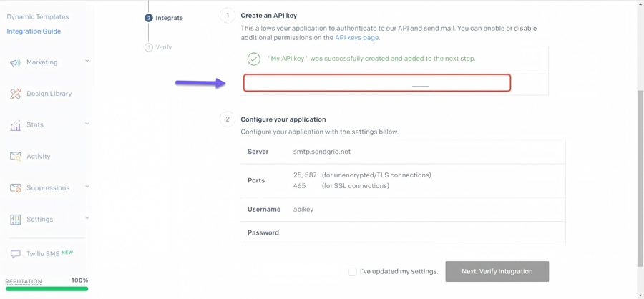Expand the Stats section chevron
This screenshot has height=299, width=644.
point(87,124)
